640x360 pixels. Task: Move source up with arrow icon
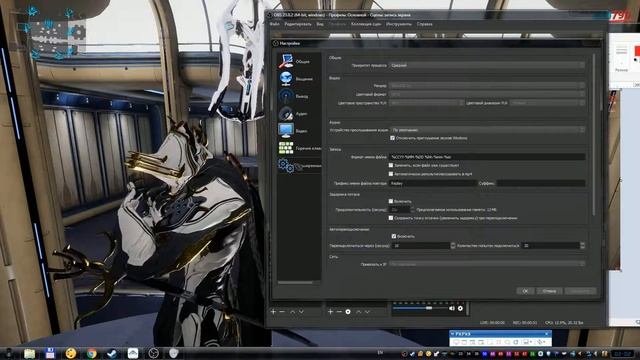coord(358,312)
